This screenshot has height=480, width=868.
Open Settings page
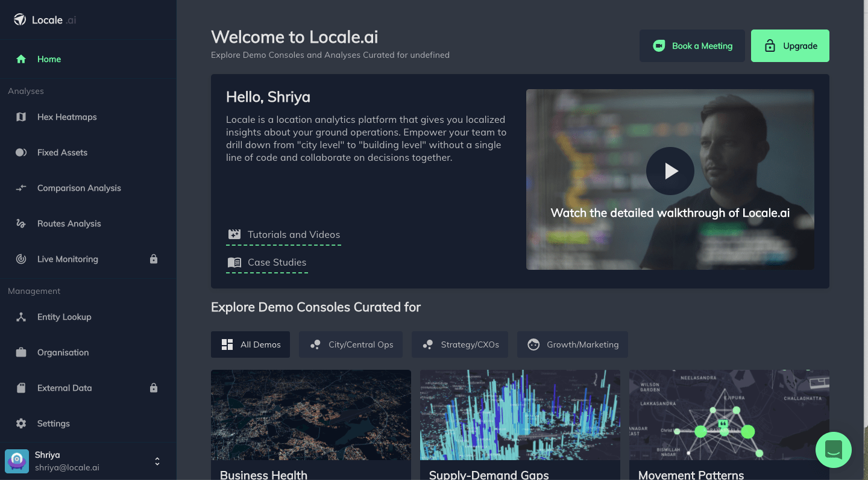point(88,423)
